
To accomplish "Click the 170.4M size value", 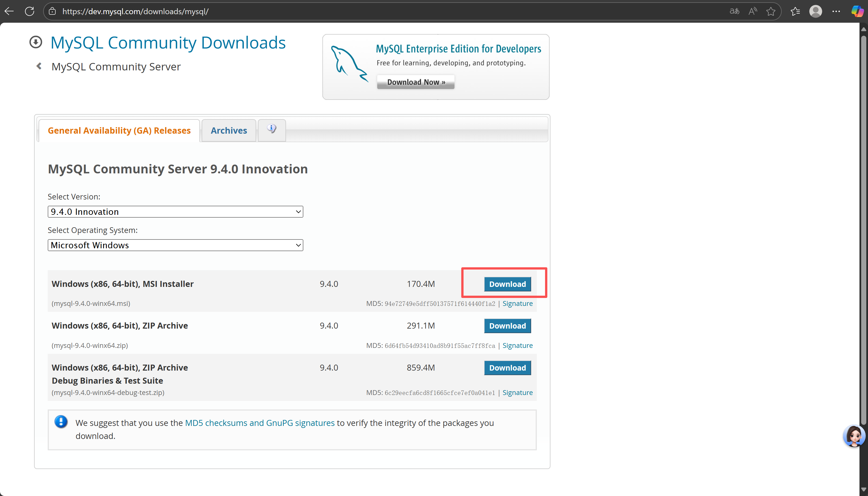I will pyautogui.click(x=421, y=284).
